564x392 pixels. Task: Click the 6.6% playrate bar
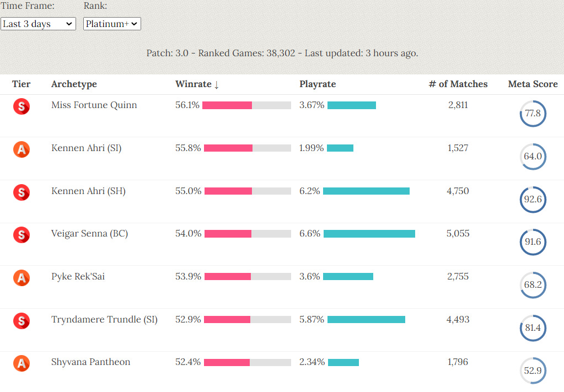pos(369,234)
